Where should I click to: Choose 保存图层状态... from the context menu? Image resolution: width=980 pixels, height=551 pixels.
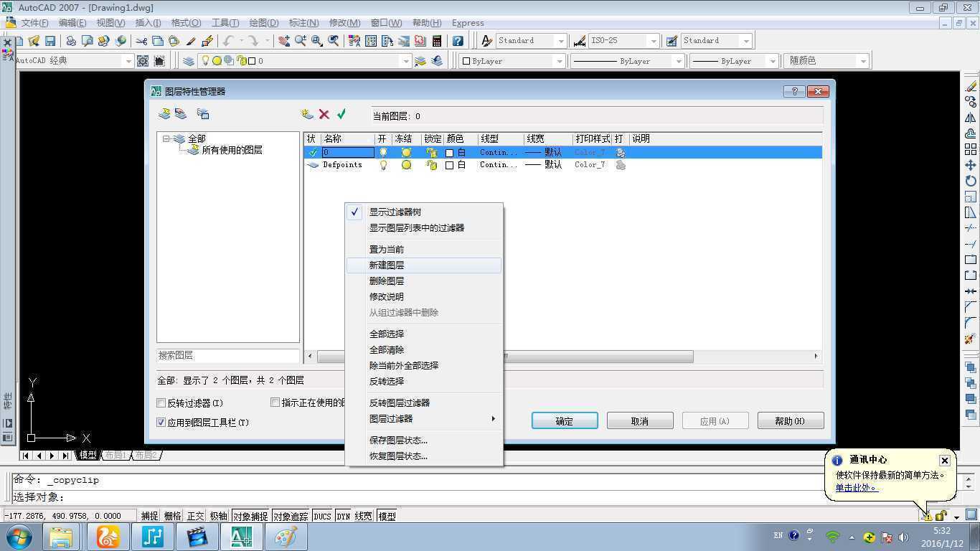click(424, 441)
